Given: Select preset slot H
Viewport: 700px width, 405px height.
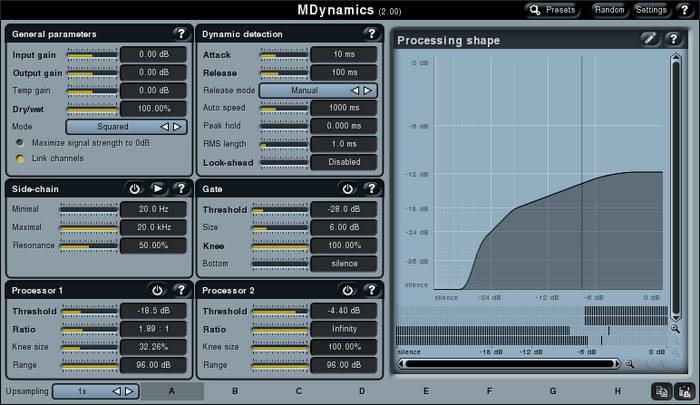Looking at the screenshot, I should pyautogui.click(x=617, y=391).
